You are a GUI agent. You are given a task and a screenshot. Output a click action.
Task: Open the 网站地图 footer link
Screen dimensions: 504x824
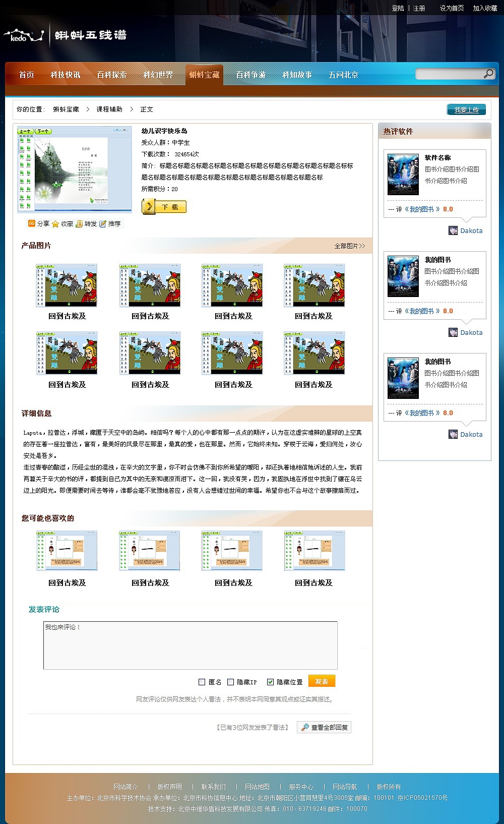(258, 787)
